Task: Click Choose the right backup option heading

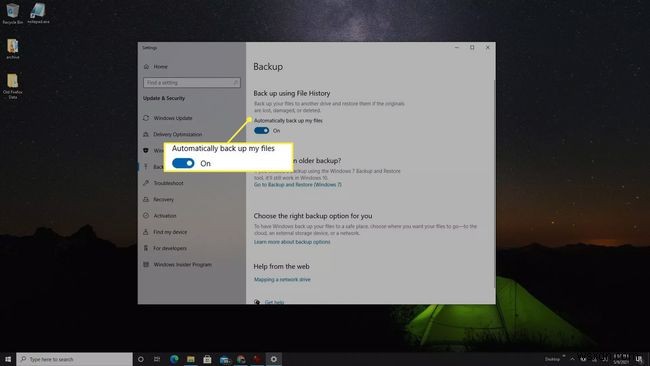Action: [x=313, y=216]
